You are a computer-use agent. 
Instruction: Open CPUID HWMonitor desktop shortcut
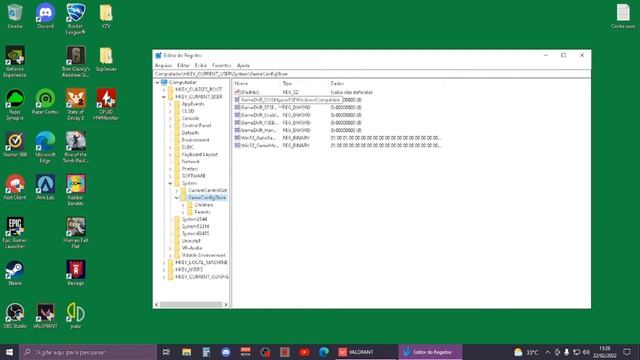pyautogui.click(x=106, y=104)
